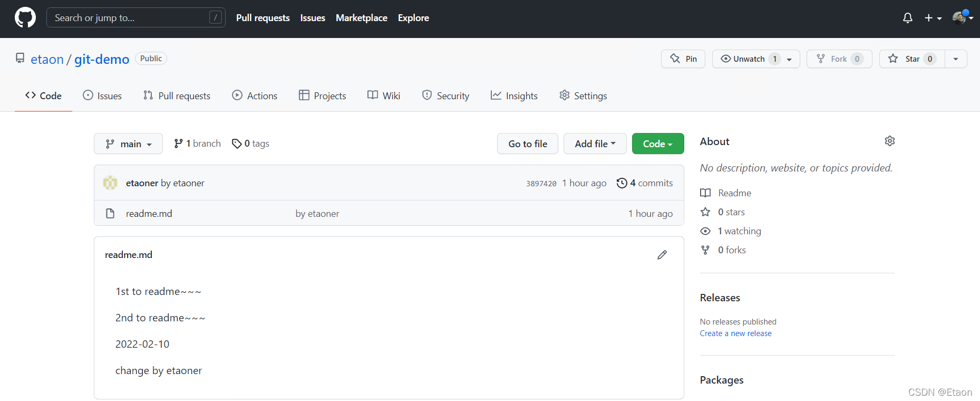Star the repository
Viewport: 980px width, 401px height.
pos(912,59)
